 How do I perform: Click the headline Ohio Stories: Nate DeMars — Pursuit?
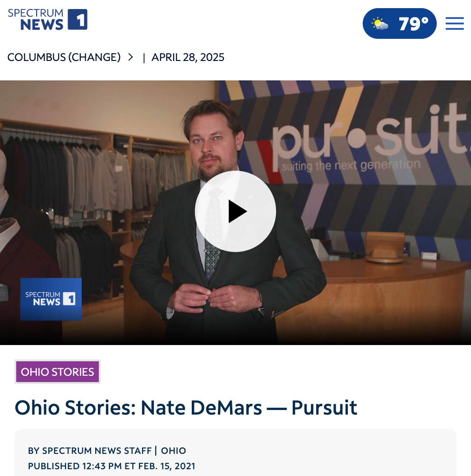click(186, 407)
